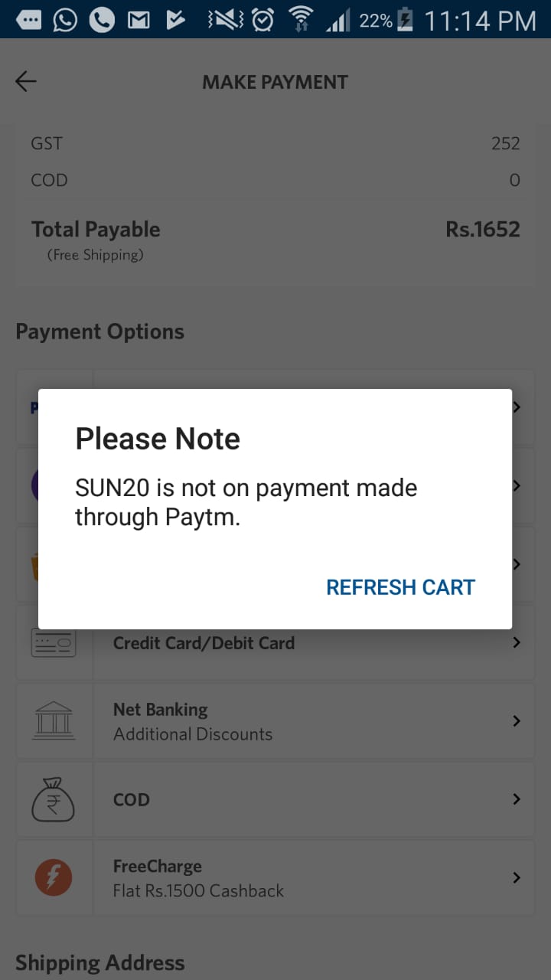This screenshot has width=551, height=980.
Task: Tap the credit card icon
Action: tap(54, 643)
